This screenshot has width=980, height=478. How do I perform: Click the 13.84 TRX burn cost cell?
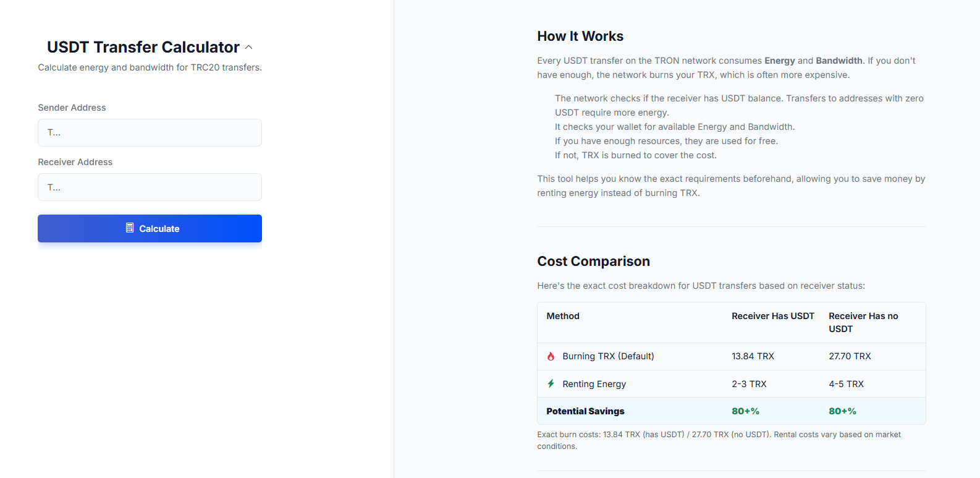click(x=753, y=356)
